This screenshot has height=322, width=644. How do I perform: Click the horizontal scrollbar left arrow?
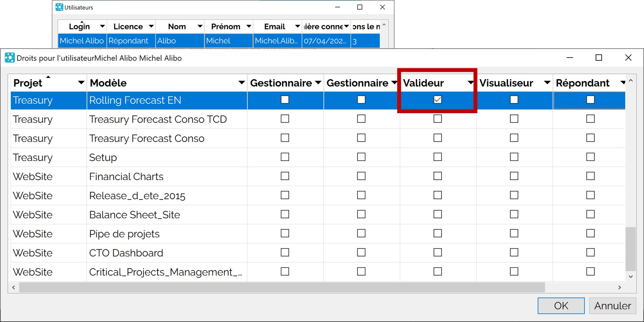14,287
